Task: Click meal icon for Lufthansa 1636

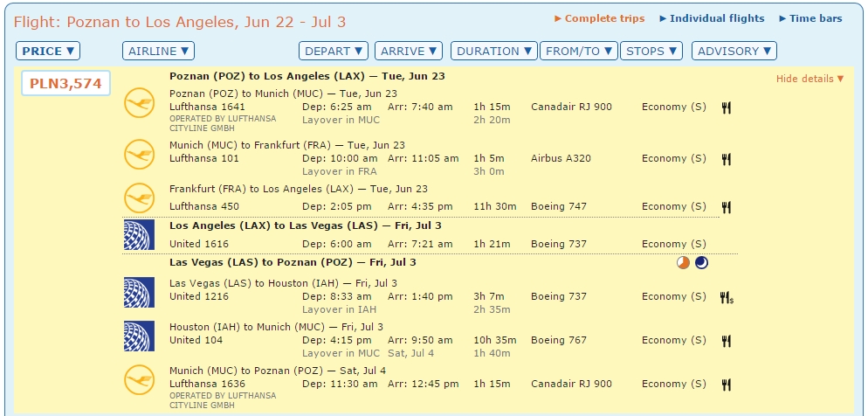Action: tap(727, 385)
